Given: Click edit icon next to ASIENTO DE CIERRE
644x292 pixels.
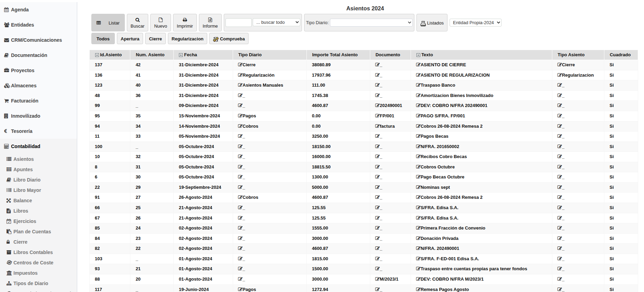Looking at the screenshot, I should [x=418, y=65].
